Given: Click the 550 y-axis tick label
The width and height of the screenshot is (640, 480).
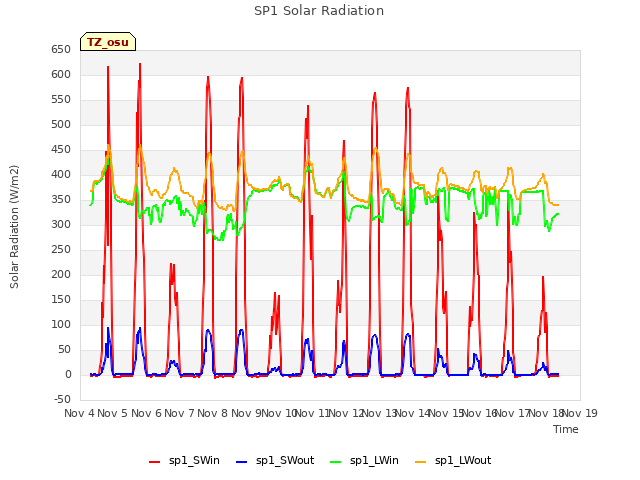Looking at the screenshot, I should [x=61, y=100].
